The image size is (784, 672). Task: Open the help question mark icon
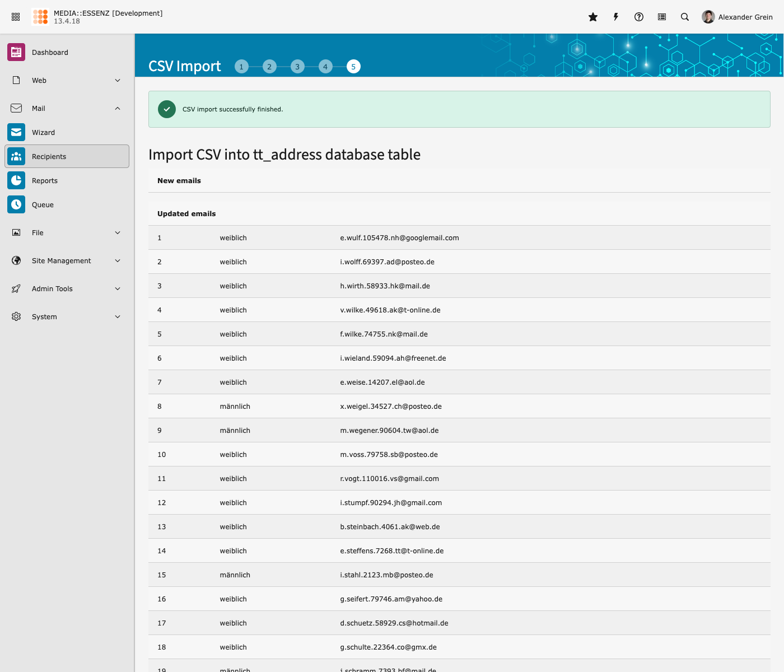639,17
